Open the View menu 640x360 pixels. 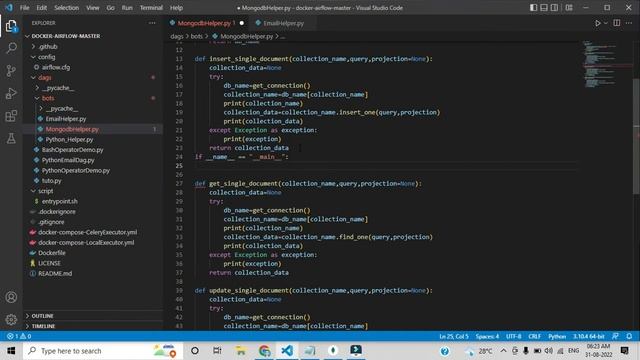pos(93,8)
